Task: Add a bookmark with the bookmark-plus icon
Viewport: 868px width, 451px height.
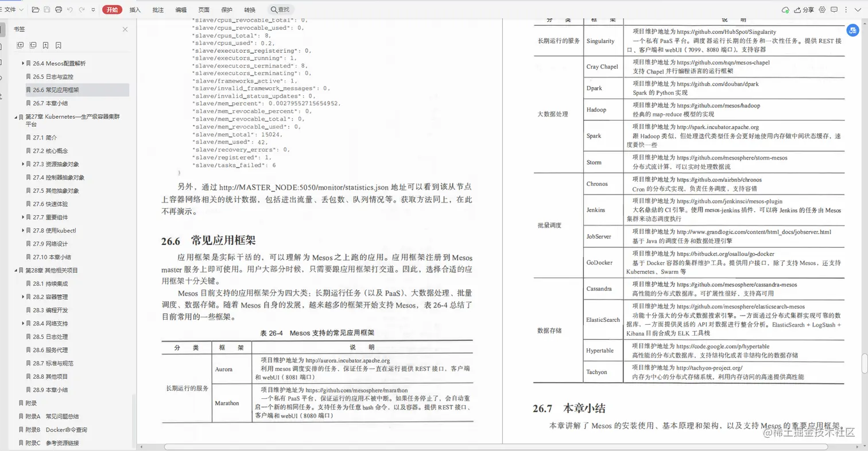Action: coord(45,45)
